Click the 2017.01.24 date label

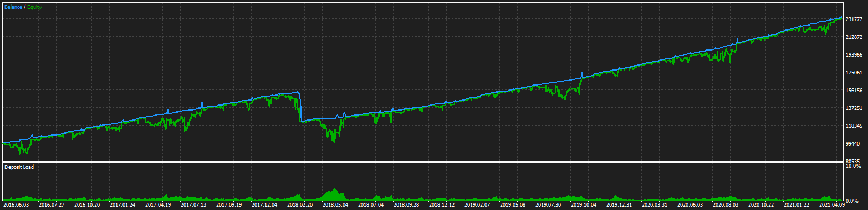(x=123, y=205)
